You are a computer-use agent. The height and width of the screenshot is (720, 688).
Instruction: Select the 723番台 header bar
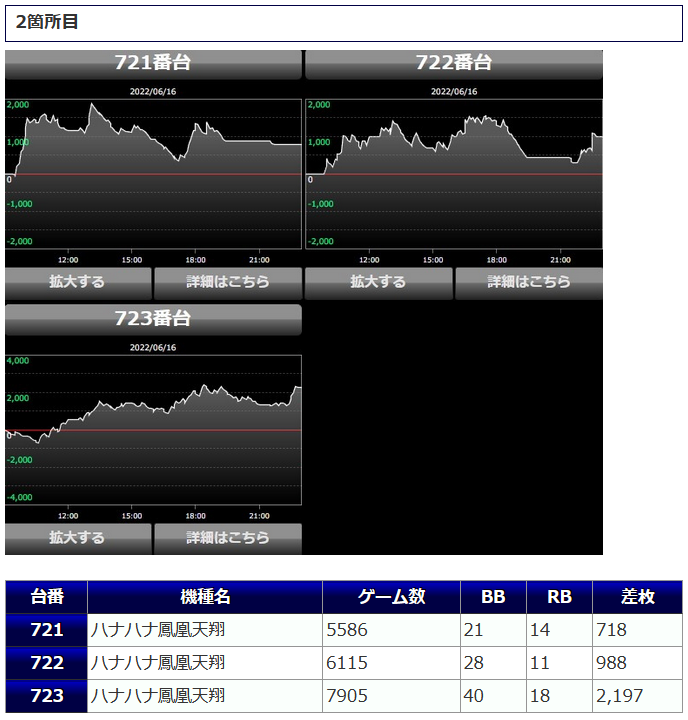click(153, 319)
